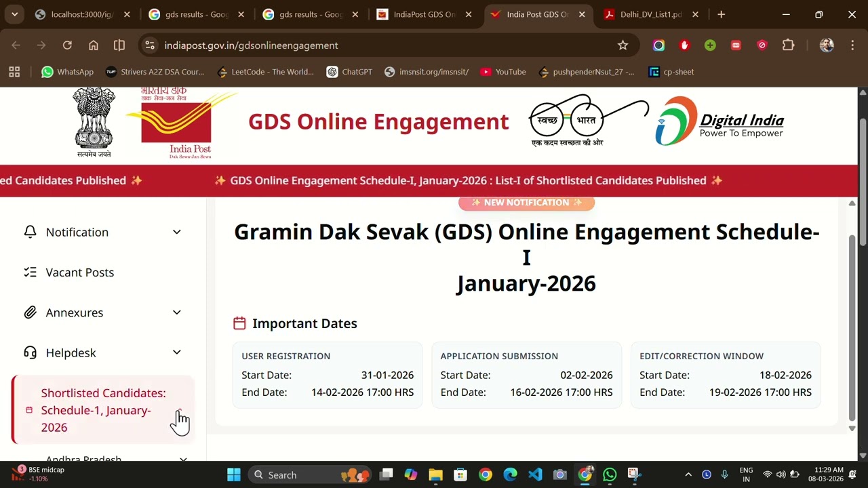Bookmark this page with star icon

point(623,45)
